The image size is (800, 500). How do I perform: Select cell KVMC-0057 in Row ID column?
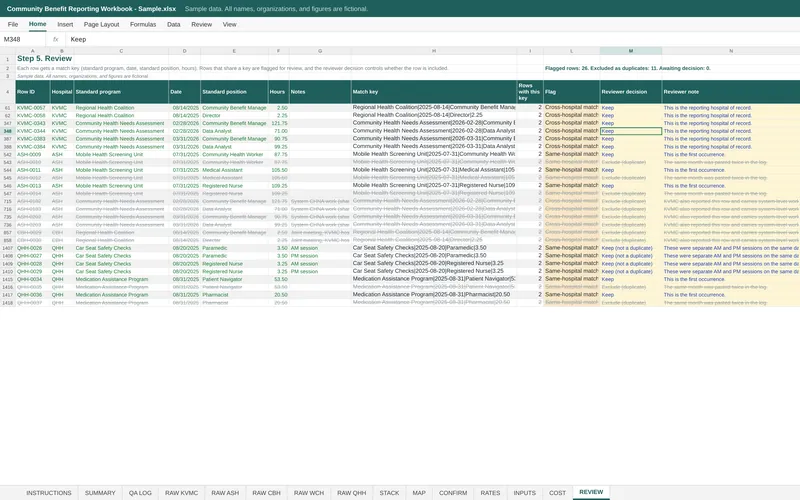click(33, 108)
